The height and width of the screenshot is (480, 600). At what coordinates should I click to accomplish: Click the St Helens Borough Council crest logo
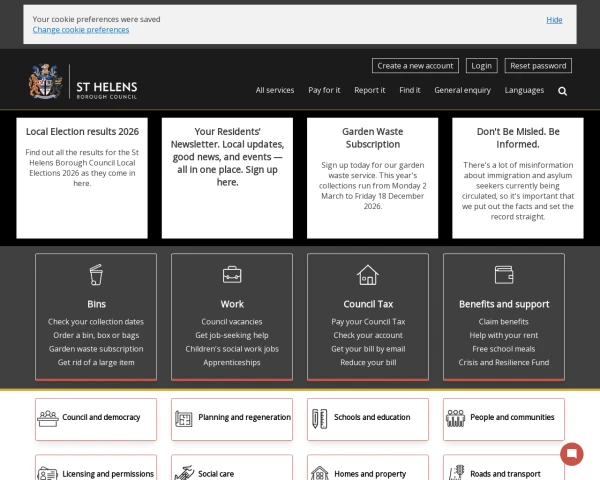coord(45,82)
